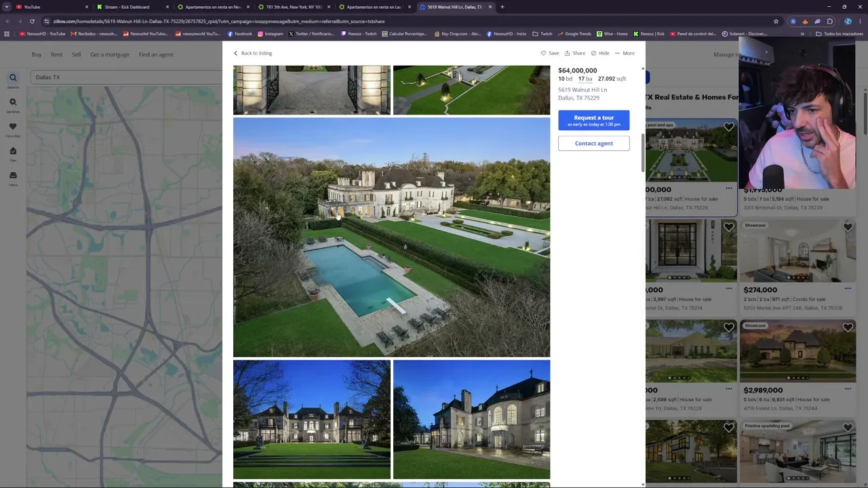Click the Request a tour button

click(x=593, y=120)
